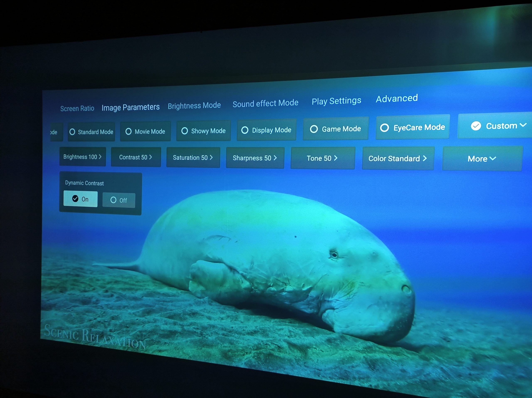Open Sound effect Mode tab

265,103
